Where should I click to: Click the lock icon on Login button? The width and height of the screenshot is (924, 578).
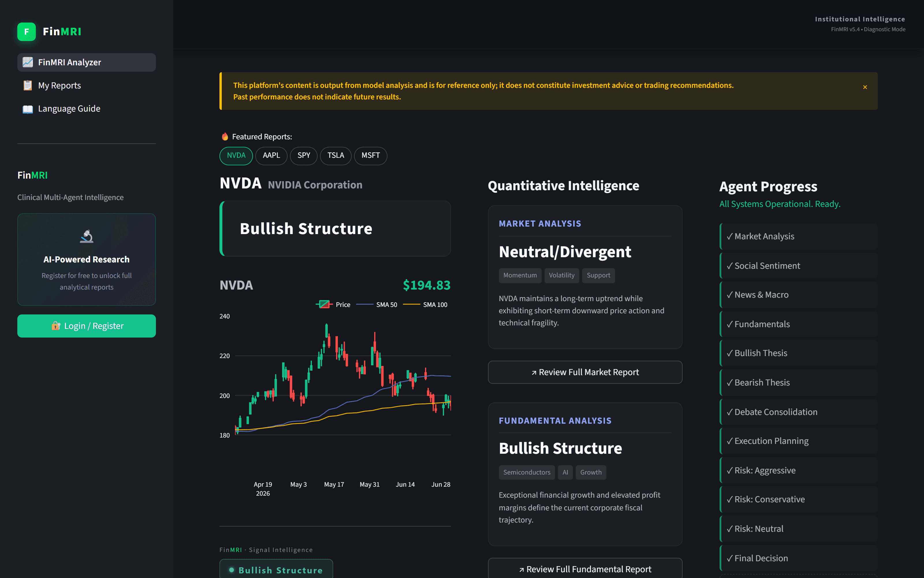point(56,326)
